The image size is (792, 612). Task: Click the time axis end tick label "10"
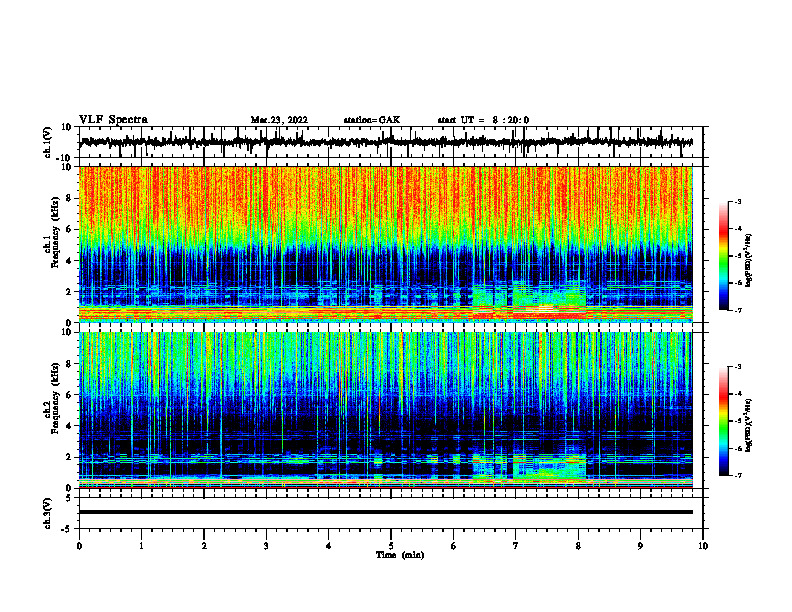tap(703, 546)
